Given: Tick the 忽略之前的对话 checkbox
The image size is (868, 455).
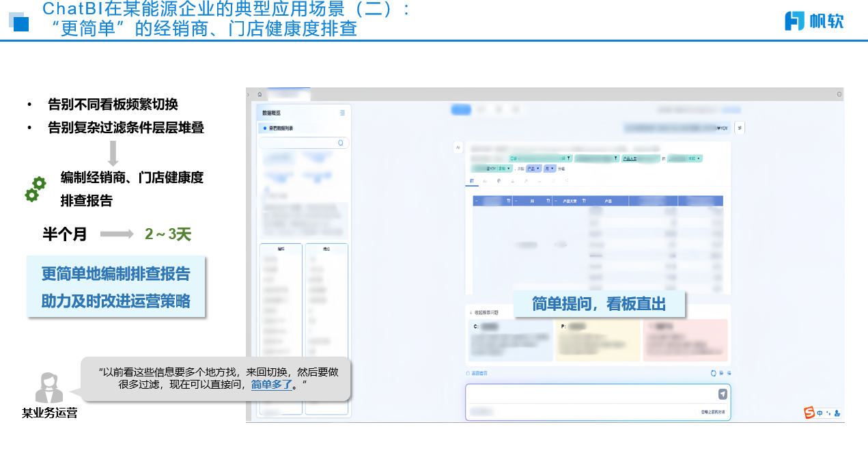Looking at the screenshot, I should pyautogui.click(x=697, y=412).
